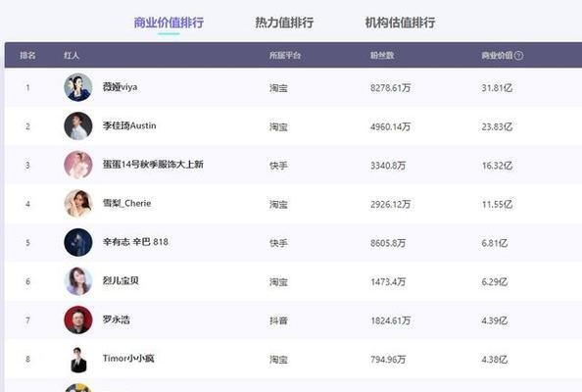Image resolution: width=582 pixels, height=392 pixels.
Task: Click 抖音 platform in 罗永浩 row
Action: 278,320
